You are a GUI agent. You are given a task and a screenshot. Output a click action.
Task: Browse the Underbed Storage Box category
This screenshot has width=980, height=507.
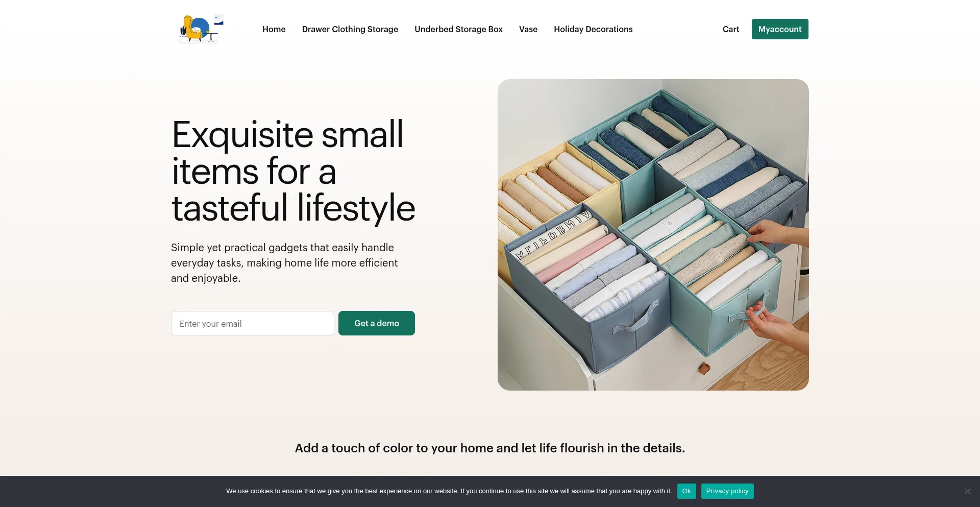(x=458, y=29)
